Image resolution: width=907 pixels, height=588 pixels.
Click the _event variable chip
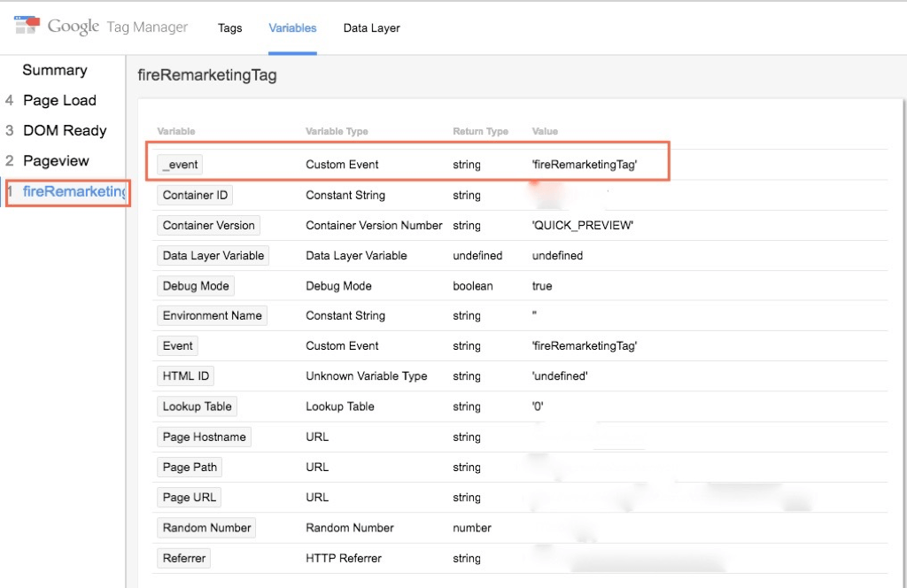coord(180,164)
